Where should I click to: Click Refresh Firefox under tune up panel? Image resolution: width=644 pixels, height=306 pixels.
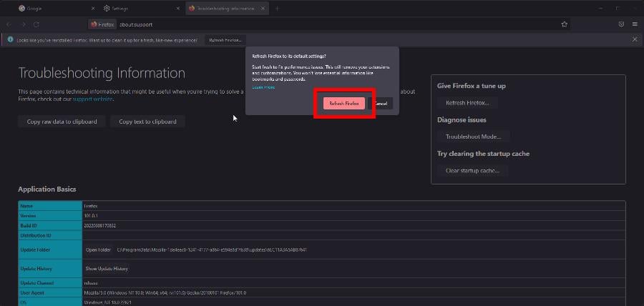point(467,103)
